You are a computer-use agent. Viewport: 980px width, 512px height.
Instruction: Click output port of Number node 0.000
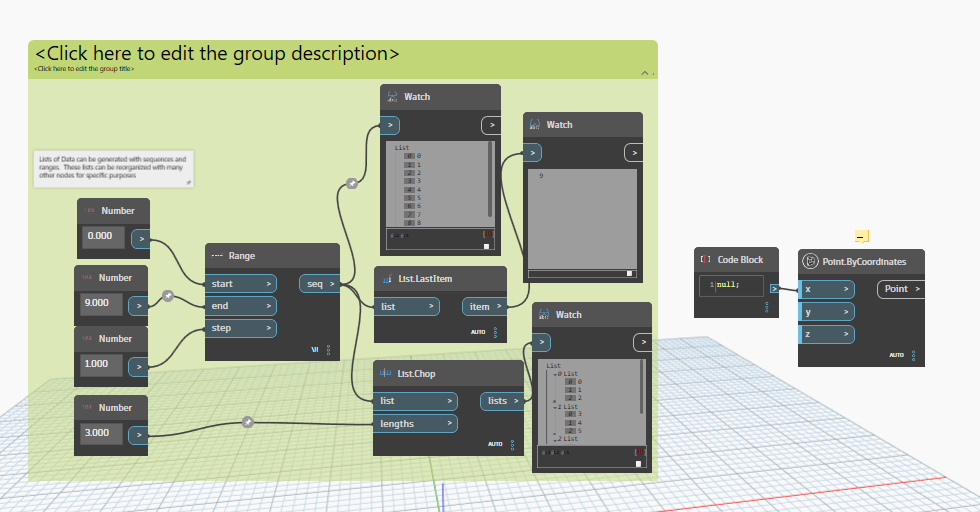click(x=141, y=238)
